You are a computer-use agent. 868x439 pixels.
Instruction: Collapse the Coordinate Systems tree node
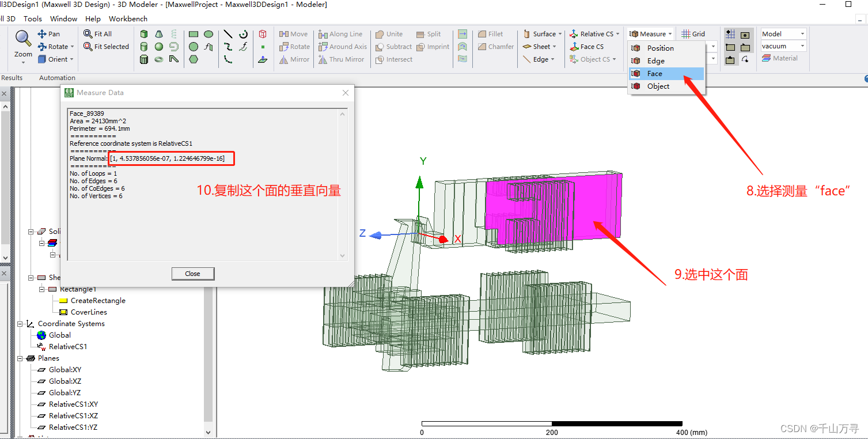(x=20, y=324)
